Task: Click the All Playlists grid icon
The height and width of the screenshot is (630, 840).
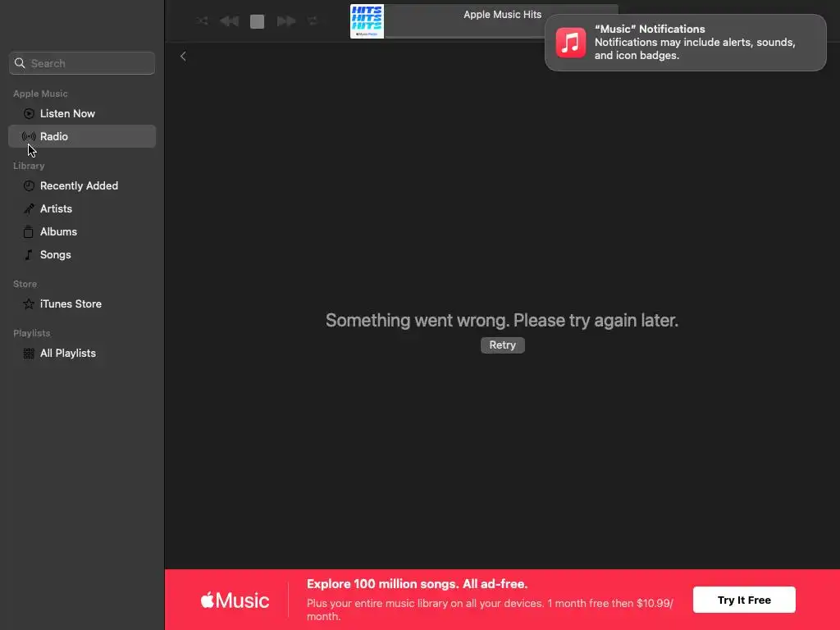Action: click(29, 354)
